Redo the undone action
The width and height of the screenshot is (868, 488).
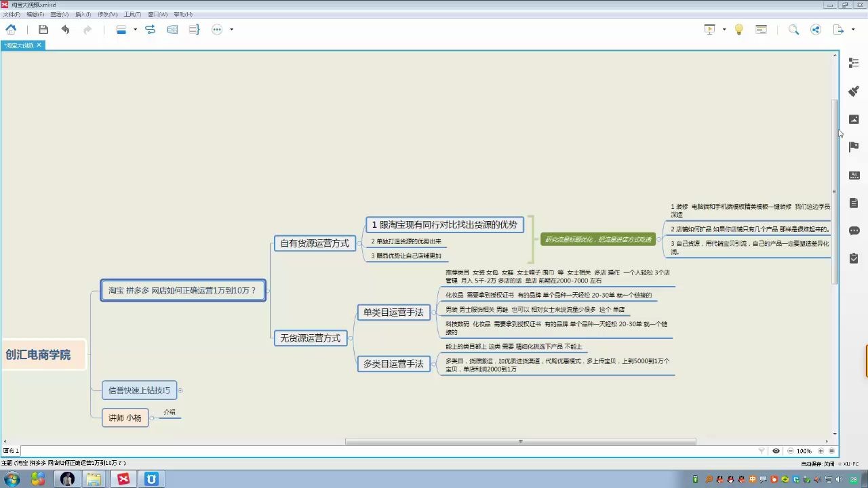[x=87, y=29]
